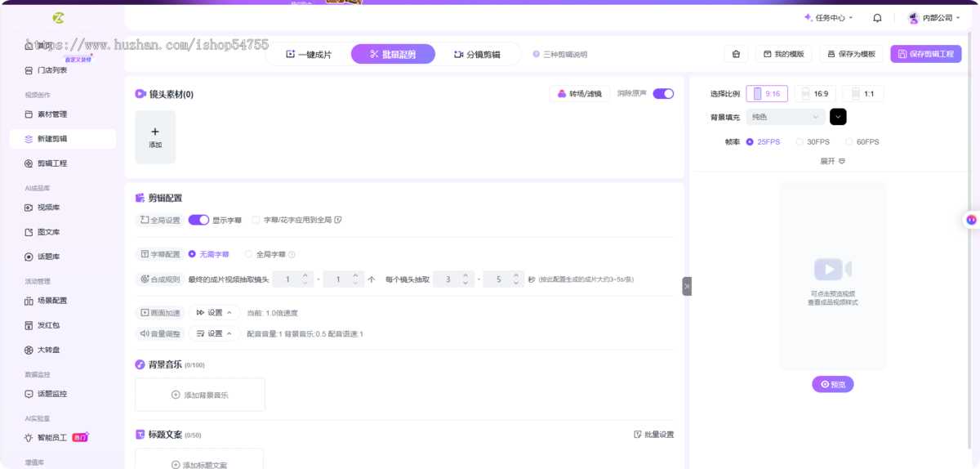980x469 pixels.
Task: Toggle the 显示字幕 switch
Action: 198,220
